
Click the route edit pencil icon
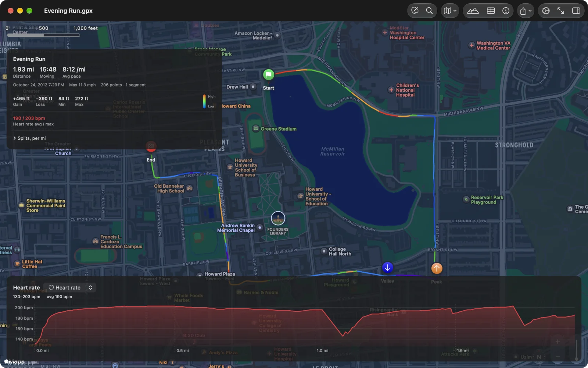pyautogui.click(x=415, y=11)
